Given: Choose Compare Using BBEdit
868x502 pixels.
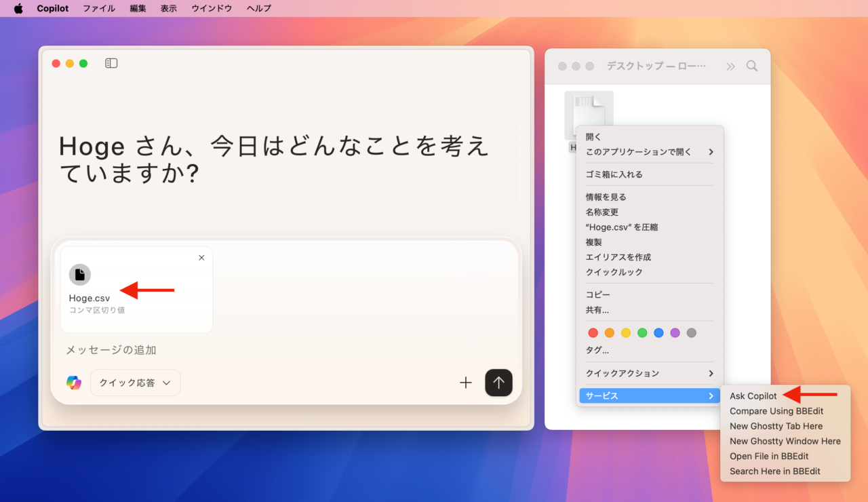Looking at the screenshot, I should [x=776, y=411].
